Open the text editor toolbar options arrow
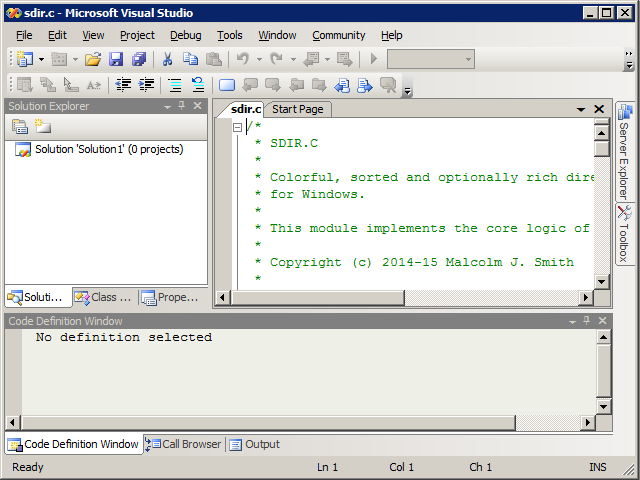The image size is (640, 480). pyautogui.click(x=407, y=86)
